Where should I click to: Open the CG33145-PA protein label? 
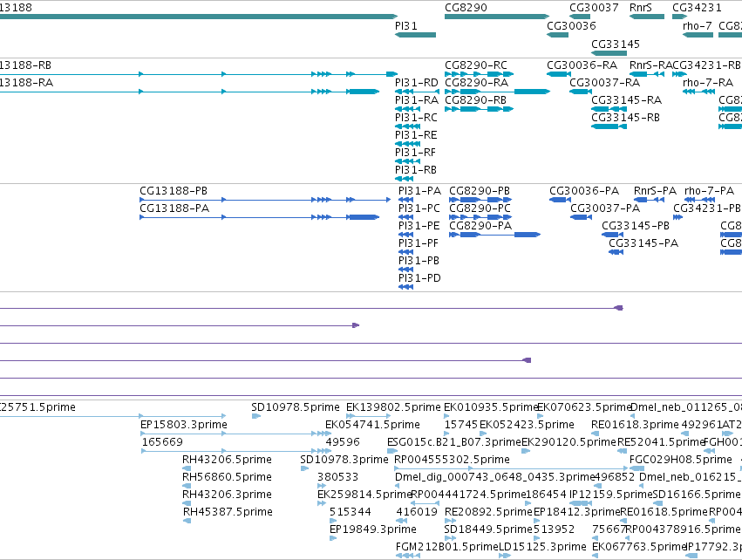(643, 243)
